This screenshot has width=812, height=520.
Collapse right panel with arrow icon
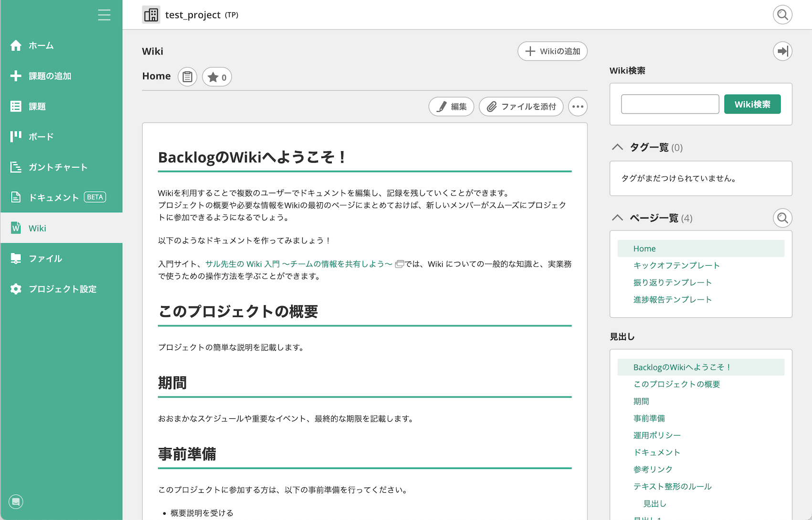tap(782, 51)
